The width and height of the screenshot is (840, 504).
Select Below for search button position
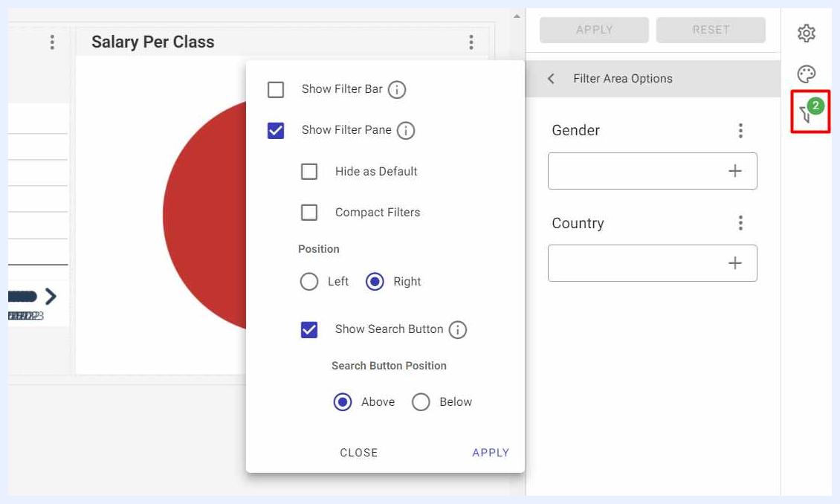pos(421,401)
